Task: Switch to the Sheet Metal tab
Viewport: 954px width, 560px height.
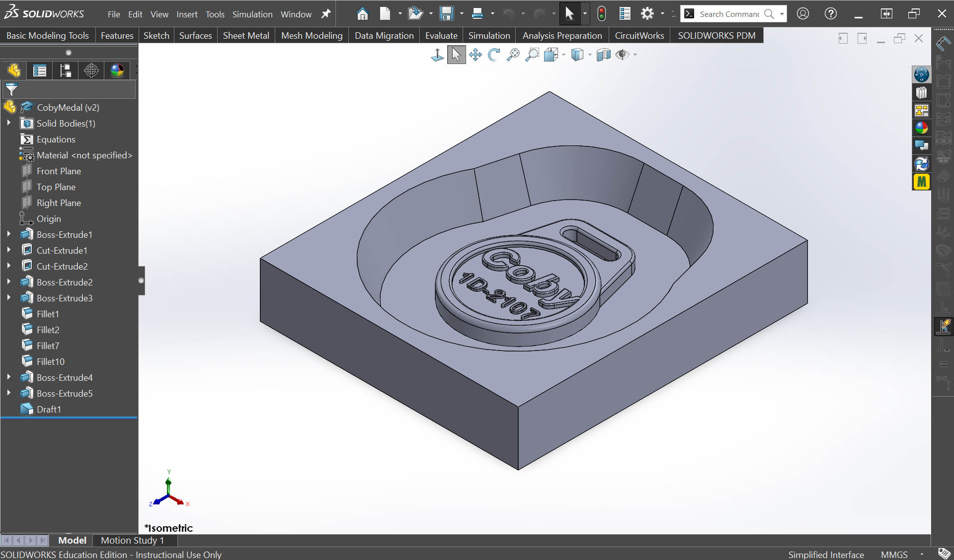Action: [246, 36]
